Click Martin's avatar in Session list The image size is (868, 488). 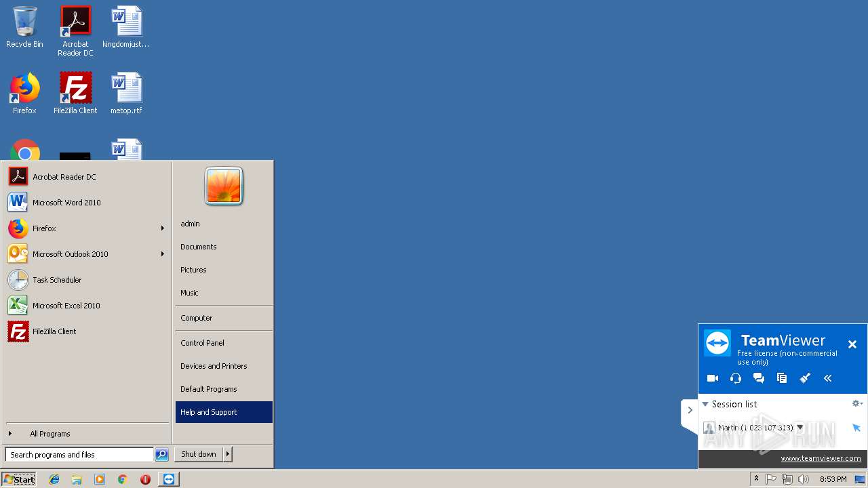coord(709,428)
